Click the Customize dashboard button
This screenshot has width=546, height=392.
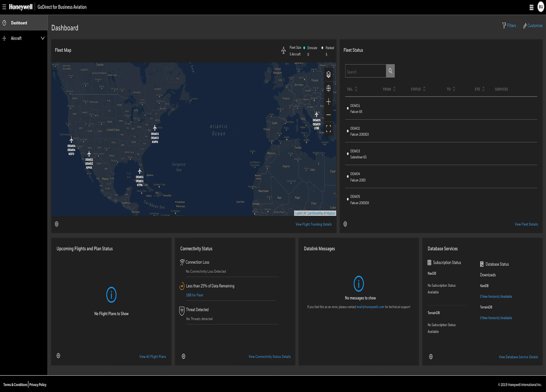point(533,26)
